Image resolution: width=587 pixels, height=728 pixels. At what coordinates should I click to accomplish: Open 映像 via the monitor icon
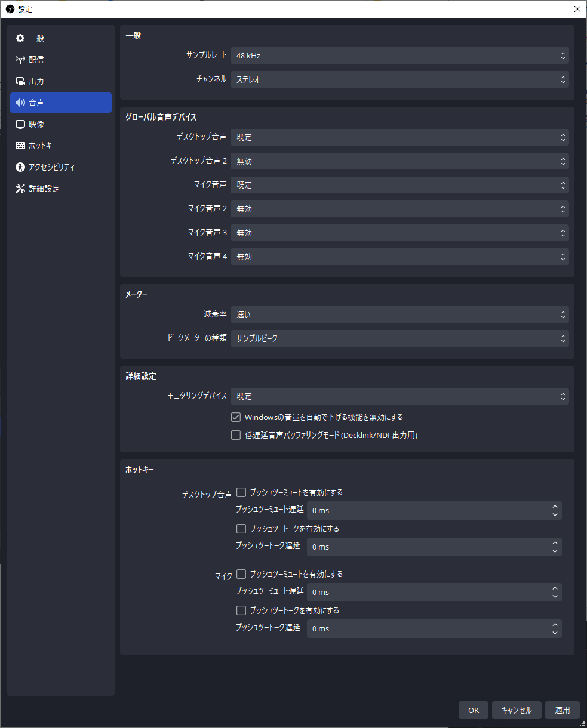pos(20,124)
